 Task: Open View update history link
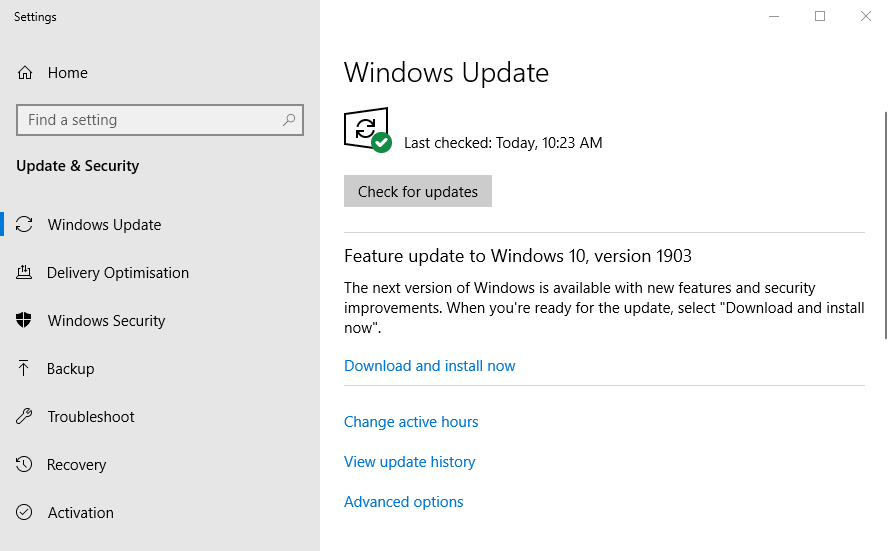click(x=409, y=462)
